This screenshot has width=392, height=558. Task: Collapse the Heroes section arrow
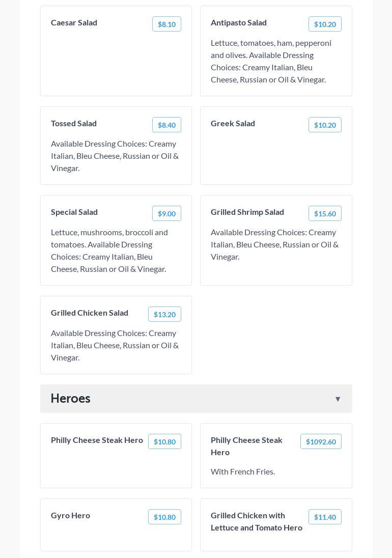pos(338,399)
